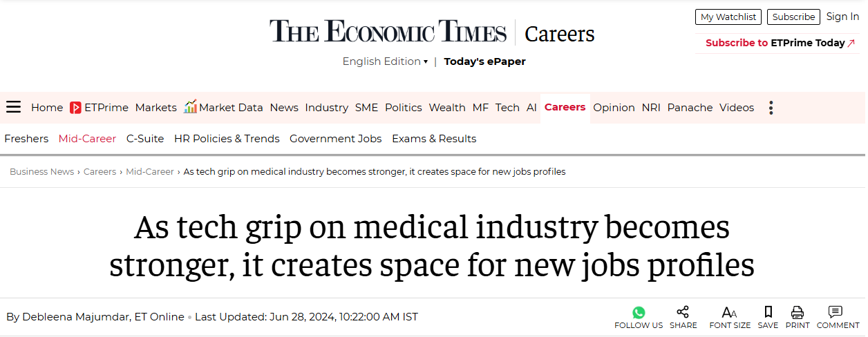This screenshot has width=868, height=337.
Task: Select the Careers tab in navigation
Action: (565, 107)
